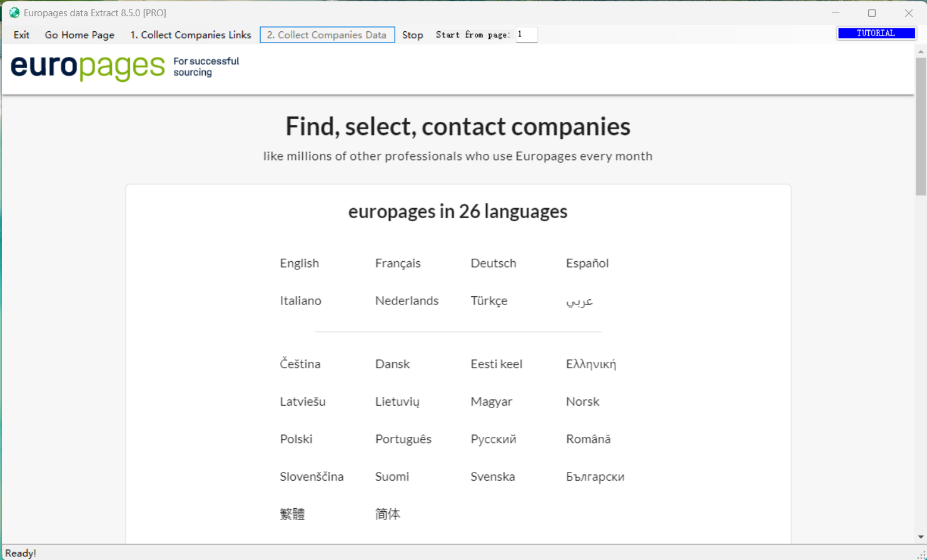Start Collect Companies Links
The image size is (927, 560).
point(190,35)
